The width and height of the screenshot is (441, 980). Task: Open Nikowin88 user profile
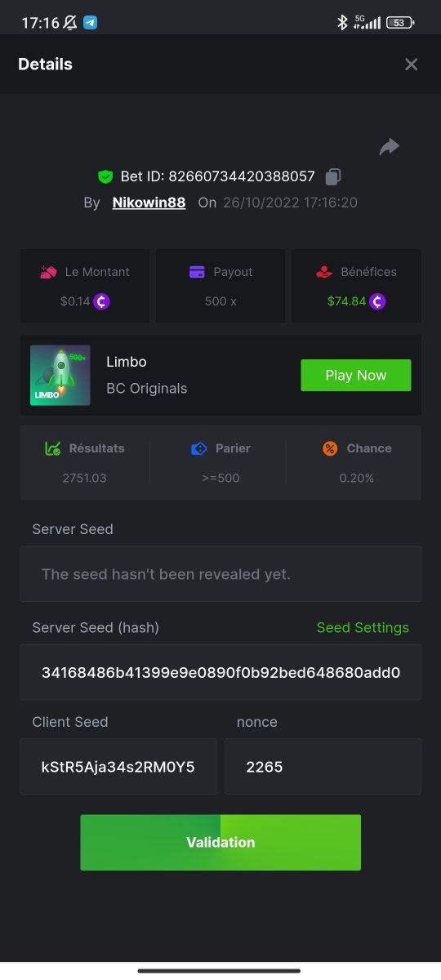149,203
